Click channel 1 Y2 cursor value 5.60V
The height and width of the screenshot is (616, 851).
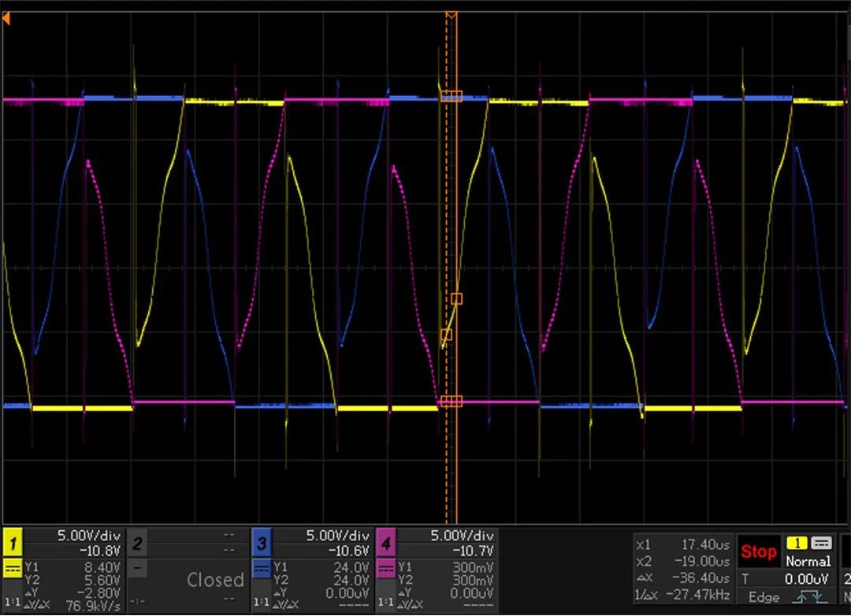[102, 581]
